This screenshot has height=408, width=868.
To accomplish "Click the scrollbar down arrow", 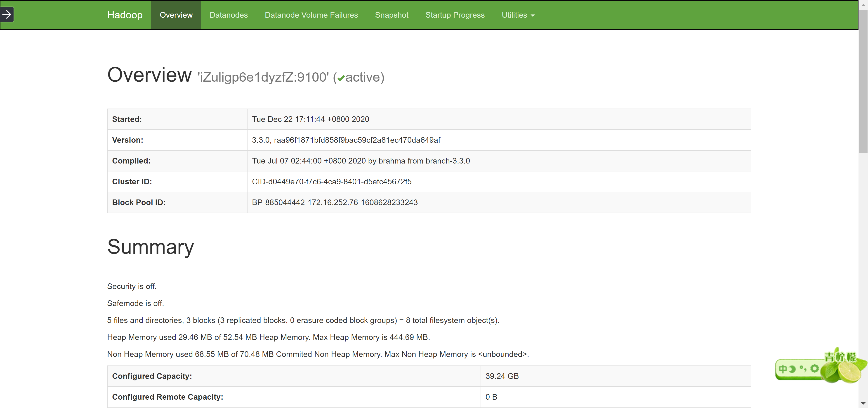I will point(863,403).
